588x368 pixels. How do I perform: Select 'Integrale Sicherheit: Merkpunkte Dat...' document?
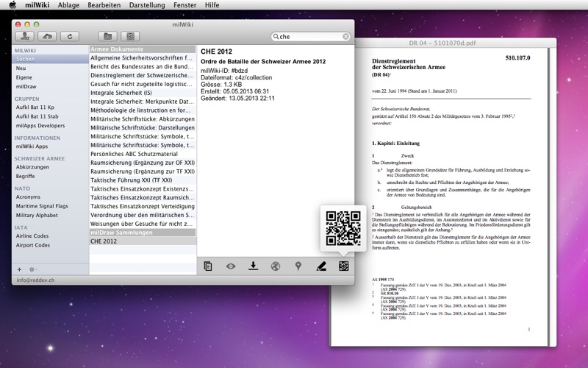coord(143,102)
